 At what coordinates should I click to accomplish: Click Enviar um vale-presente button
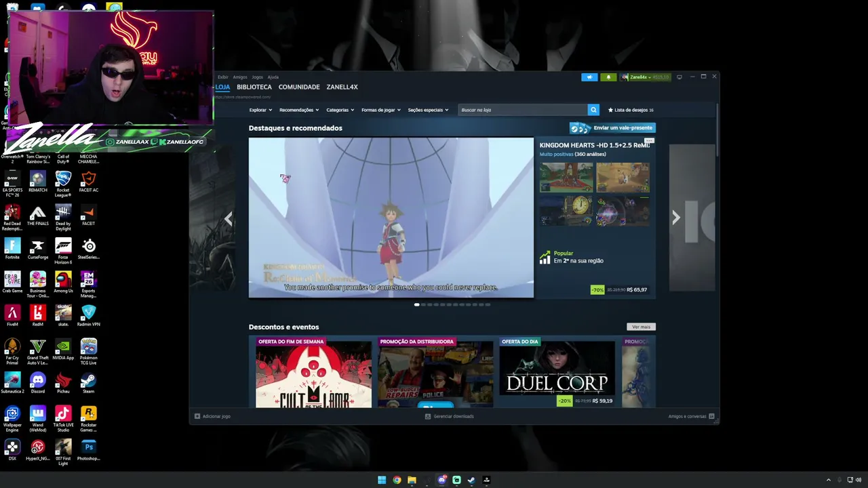(612, 128)
